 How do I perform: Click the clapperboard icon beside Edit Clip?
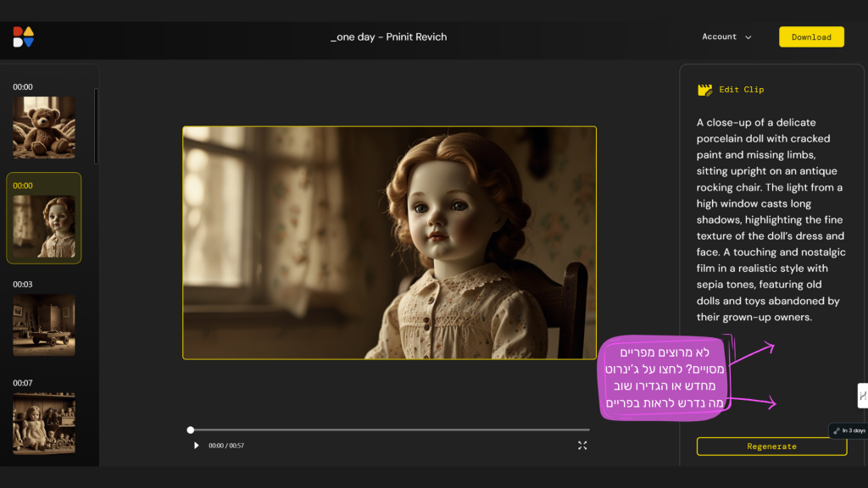(704, 90)
